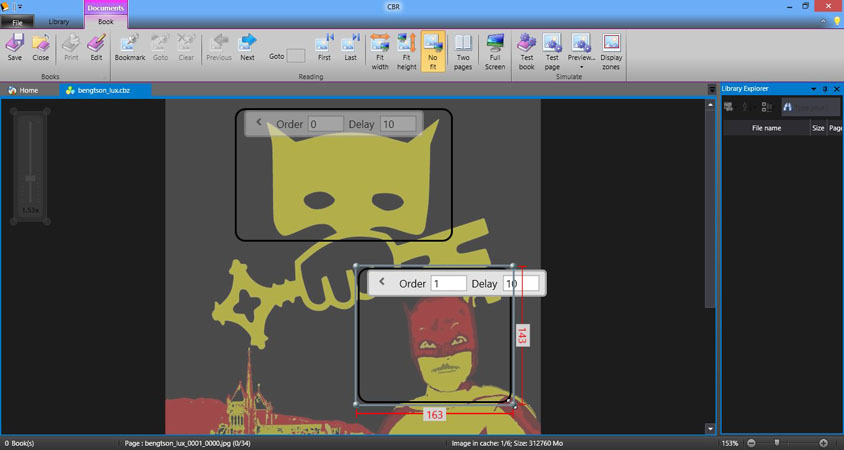Click the page info in status bar
Image resolution: width=844 pixels, height=450 pixels.
pyautogui.click(x=187, y=444)
